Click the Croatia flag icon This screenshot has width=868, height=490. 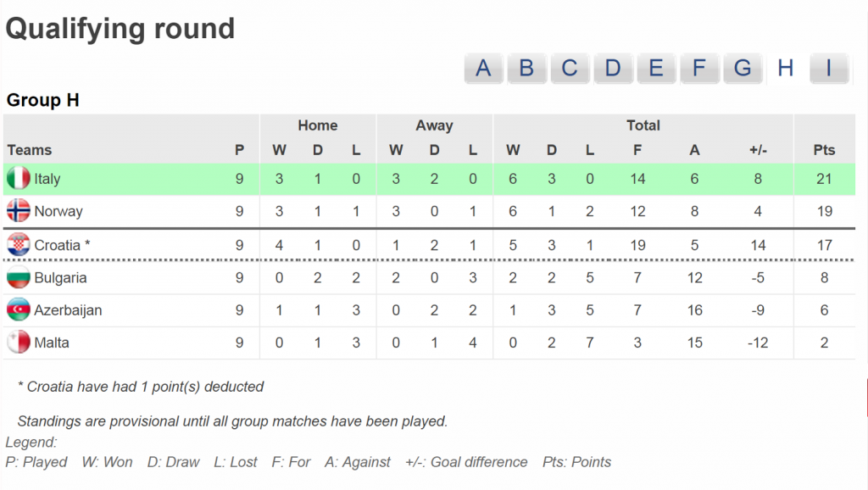pos(18,245)
